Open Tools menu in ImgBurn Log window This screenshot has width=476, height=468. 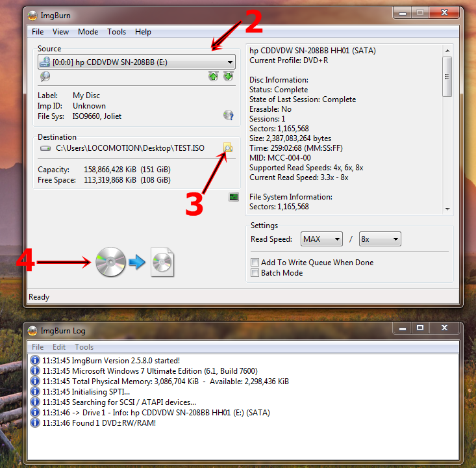pyautogui.click(x=84, y=346)
